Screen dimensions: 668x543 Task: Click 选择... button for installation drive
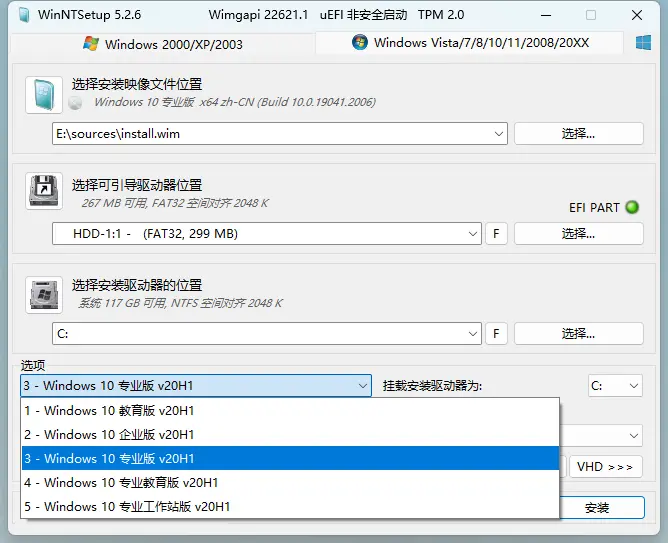[579, 333]
